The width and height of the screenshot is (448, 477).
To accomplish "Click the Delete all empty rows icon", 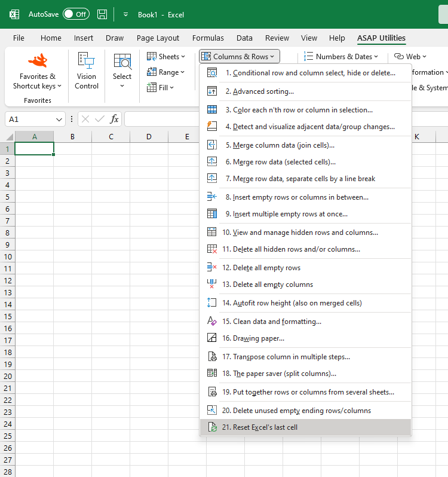I will (212, 268).
